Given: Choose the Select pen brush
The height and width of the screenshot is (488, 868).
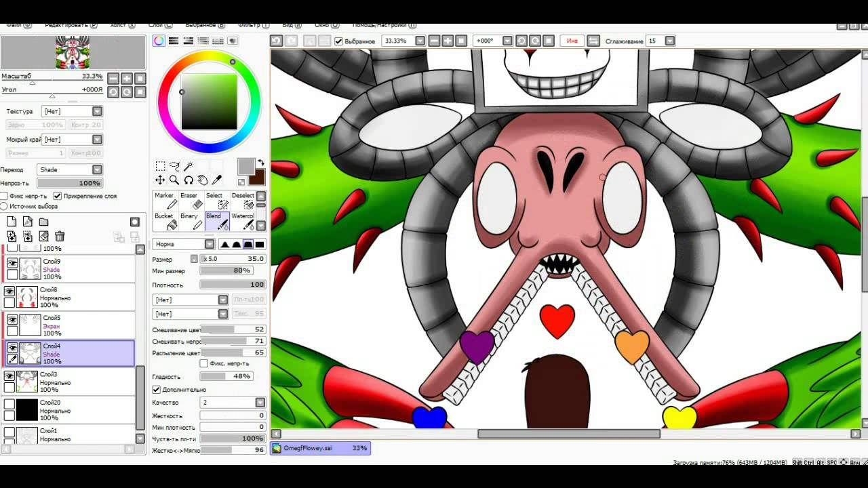Looking at the screenshot, I should point(216,201).
